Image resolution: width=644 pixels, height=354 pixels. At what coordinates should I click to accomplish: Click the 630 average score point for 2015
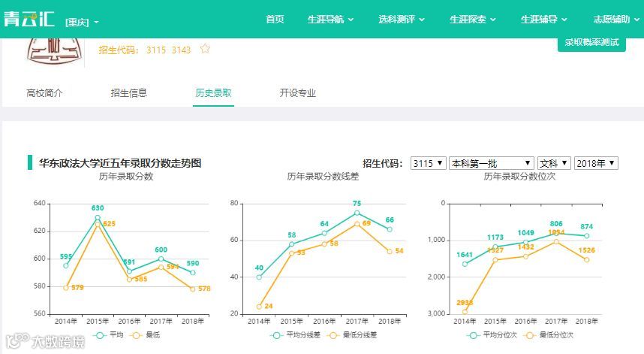(98, 217)
